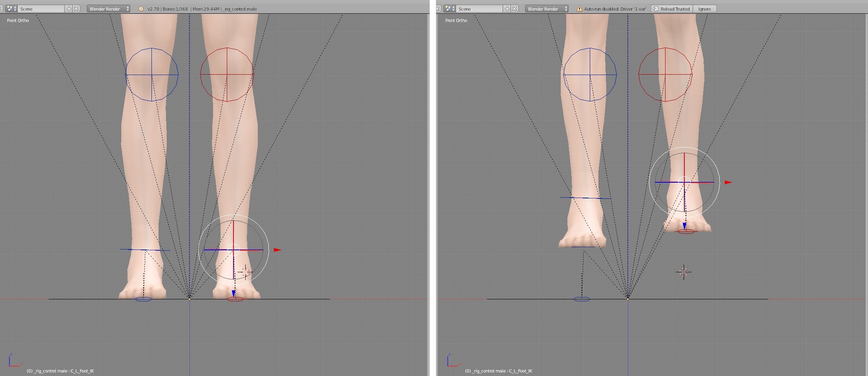Click red X-axis arrow of left viewport manipulator
The image size is (868, 376).
pyautogui.click(x=277, y=250)
